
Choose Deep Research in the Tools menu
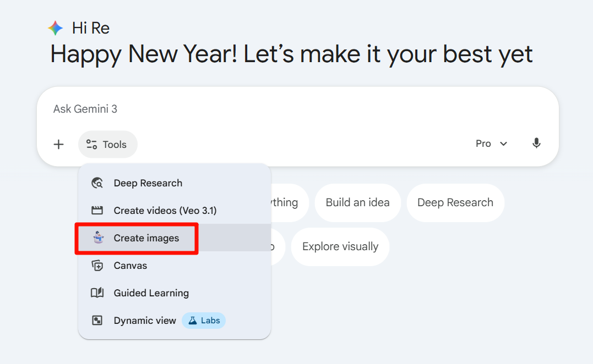point(148,183)
